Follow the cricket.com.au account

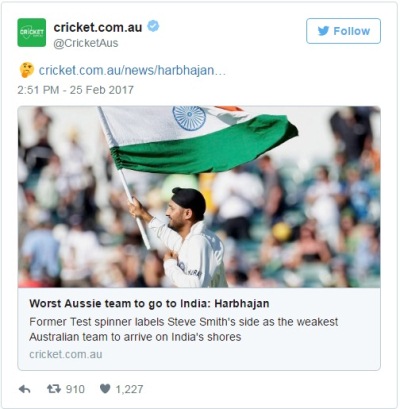pos(343,31)
